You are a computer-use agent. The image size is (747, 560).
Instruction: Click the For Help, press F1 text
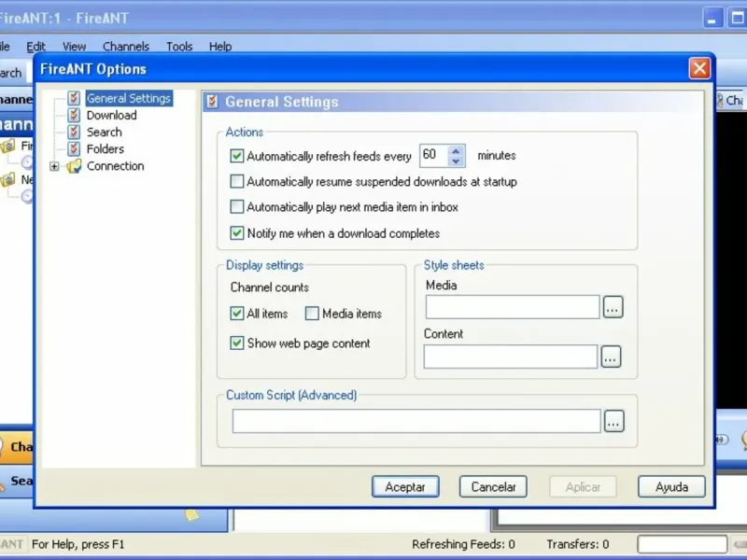click(78, 544)
